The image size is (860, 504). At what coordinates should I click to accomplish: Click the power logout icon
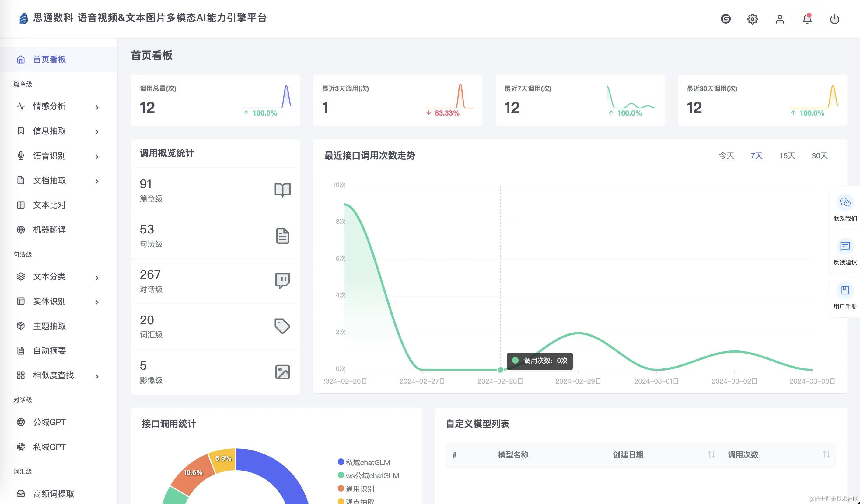(834, 19)
